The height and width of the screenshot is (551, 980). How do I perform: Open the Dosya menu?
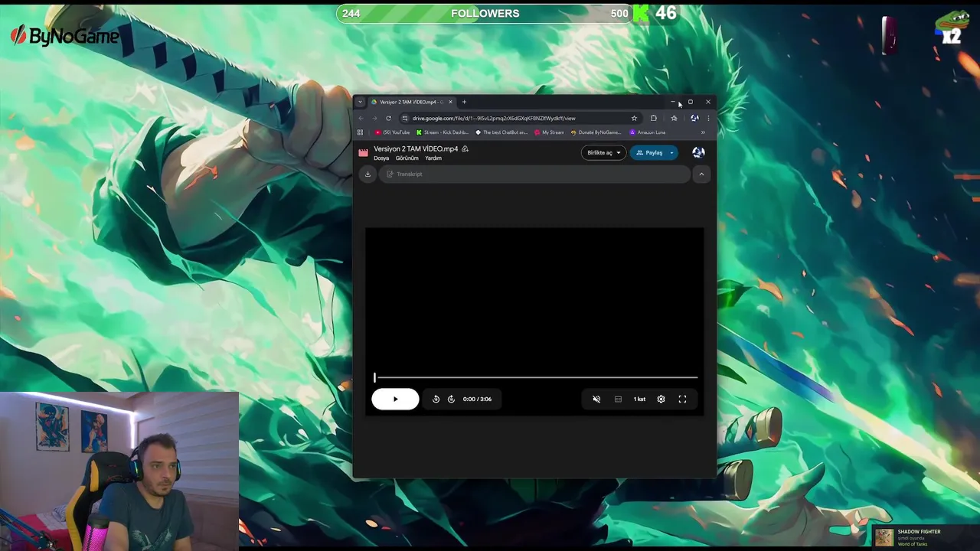point(381,158)
